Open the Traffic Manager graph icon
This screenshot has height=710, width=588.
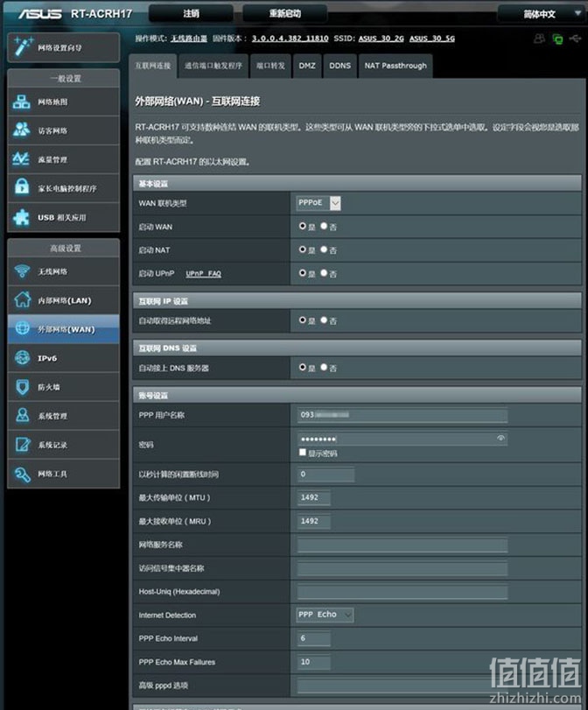click(21, 159)
